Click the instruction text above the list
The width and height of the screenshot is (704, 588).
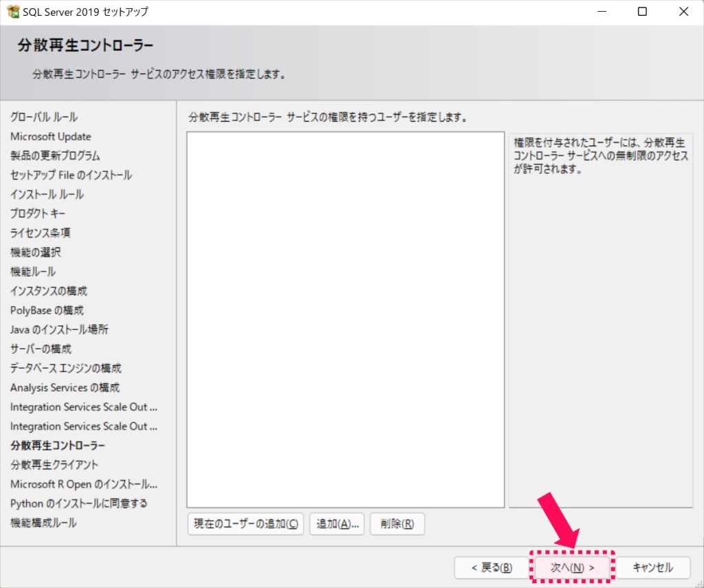pos(328,117)
